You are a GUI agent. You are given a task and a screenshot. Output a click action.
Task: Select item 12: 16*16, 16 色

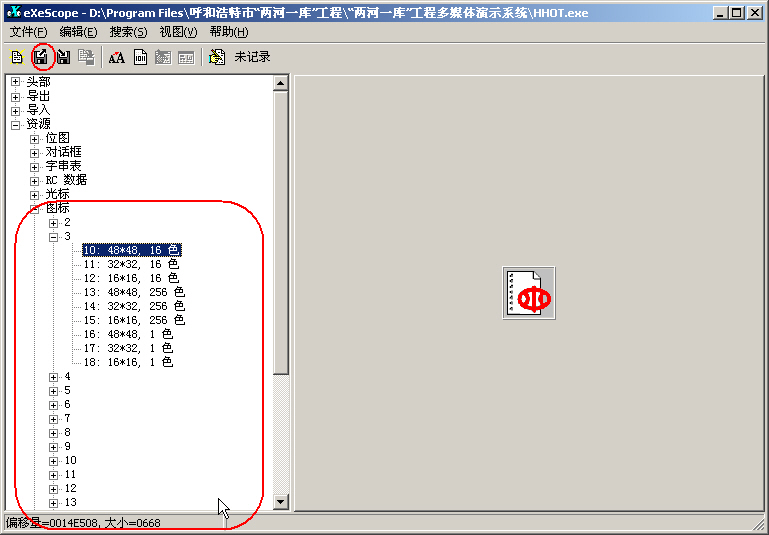click(x=131, y=278)
